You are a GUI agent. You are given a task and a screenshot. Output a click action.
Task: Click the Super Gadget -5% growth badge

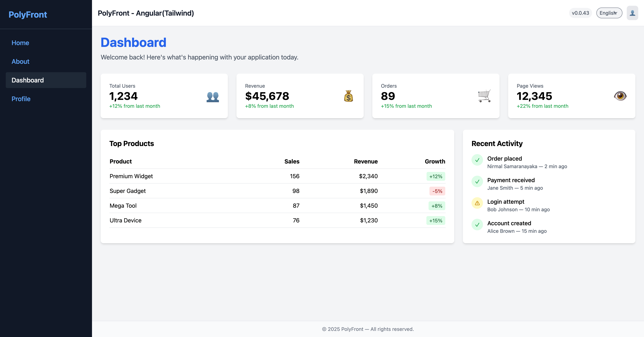click(x=437, y=191)
